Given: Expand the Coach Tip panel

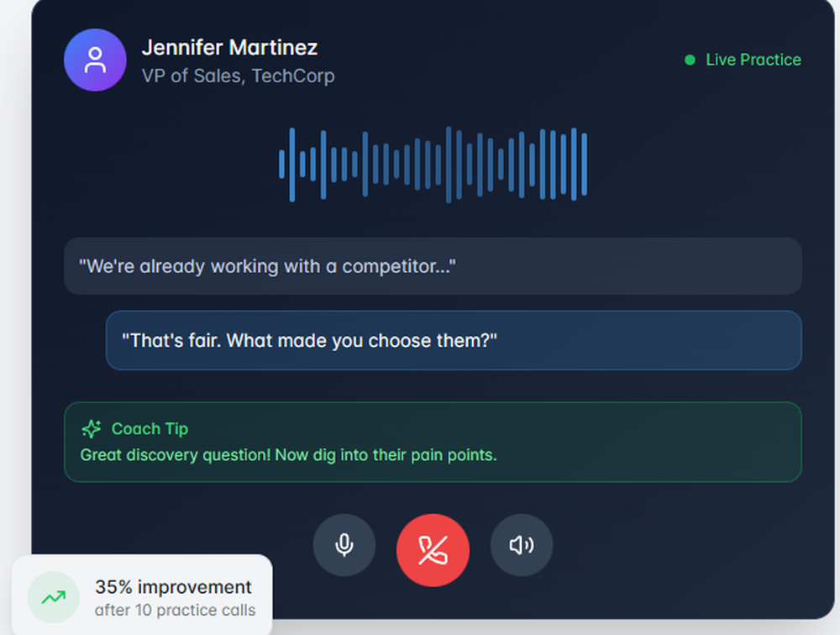Looking at the screenshot, I should tap(433, 443).
